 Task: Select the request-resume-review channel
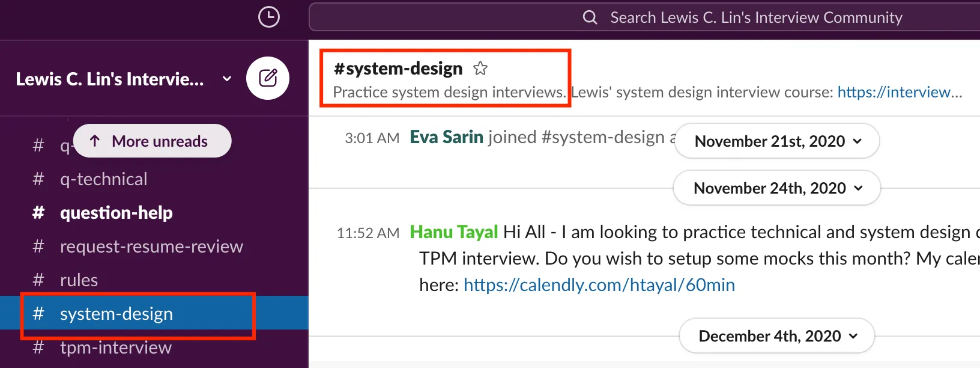151,247
